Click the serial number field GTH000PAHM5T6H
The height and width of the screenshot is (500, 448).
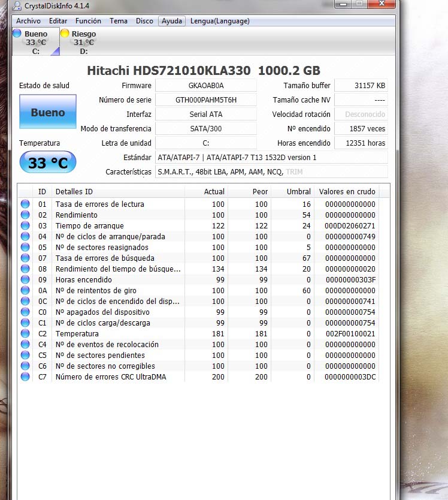pyautogui.click(x=206, y=100)
